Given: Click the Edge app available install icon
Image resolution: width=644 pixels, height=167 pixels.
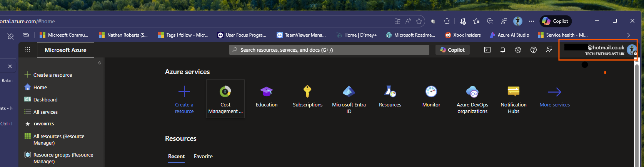Looking at the screenshot, I should [x=397, y=21].
